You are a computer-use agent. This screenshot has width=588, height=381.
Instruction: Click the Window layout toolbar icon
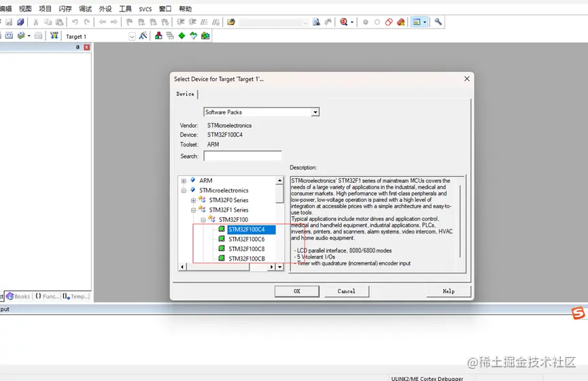[x=416, y=22]
